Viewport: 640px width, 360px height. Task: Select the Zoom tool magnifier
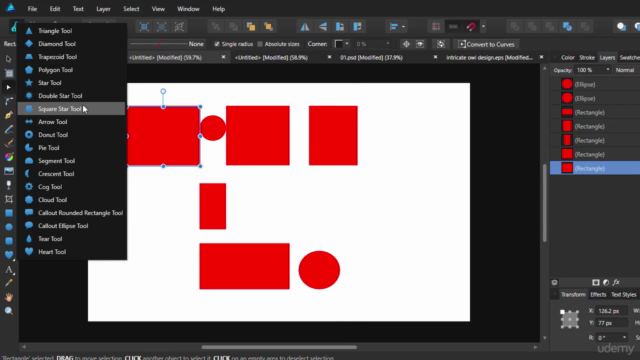(9, 311)
